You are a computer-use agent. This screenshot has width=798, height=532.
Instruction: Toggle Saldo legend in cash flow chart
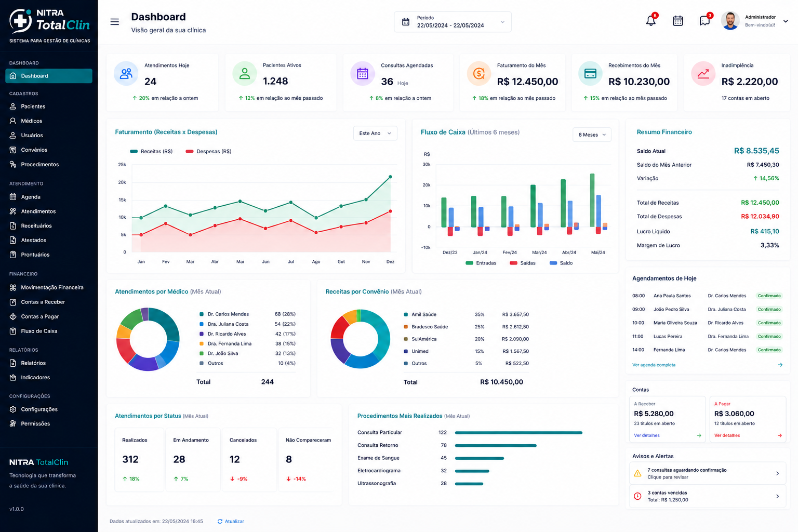[x=561, y=263]
